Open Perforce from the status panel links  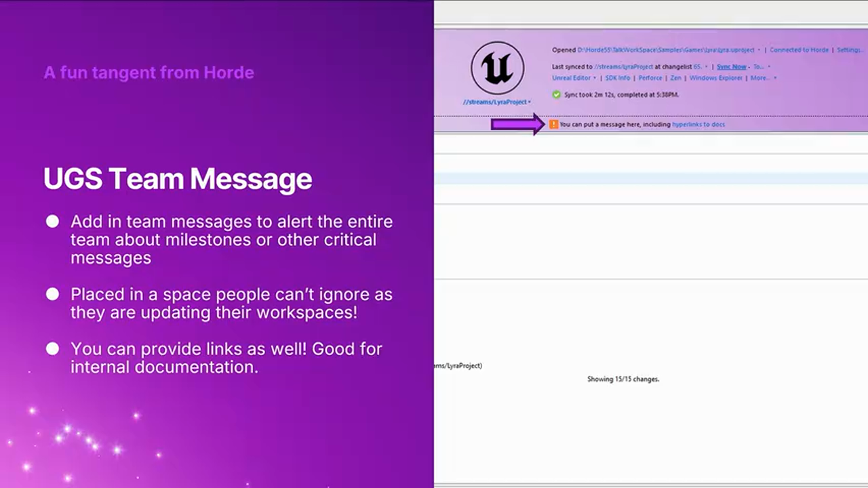[650, 78]
